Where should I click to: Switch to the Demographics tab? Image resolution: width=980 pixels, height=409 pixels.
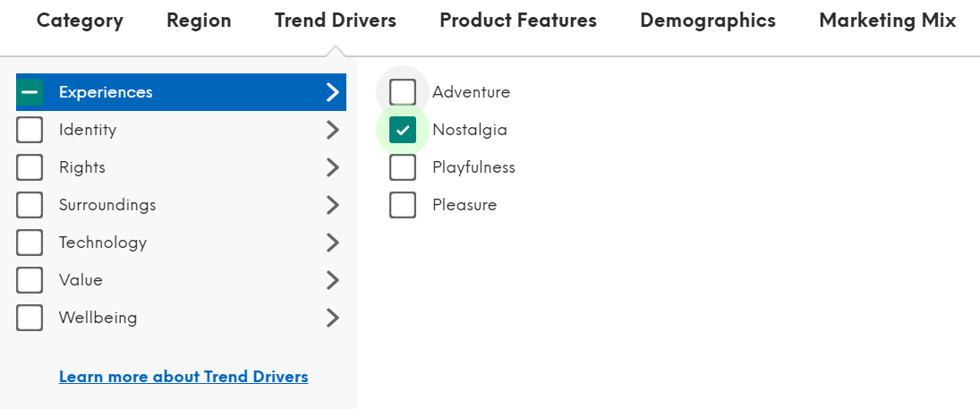(707, 21)
